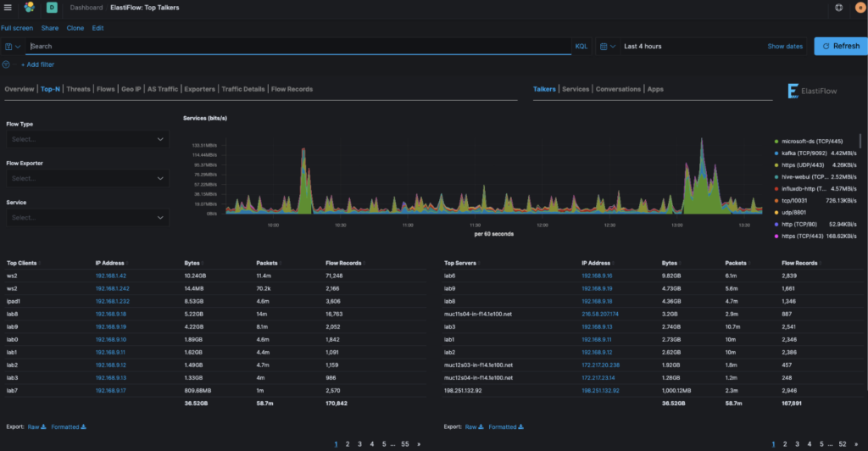The image size is (868, 451).
Task: Sort Top Clients table by Bytes column
Action: tap(192, 263)
